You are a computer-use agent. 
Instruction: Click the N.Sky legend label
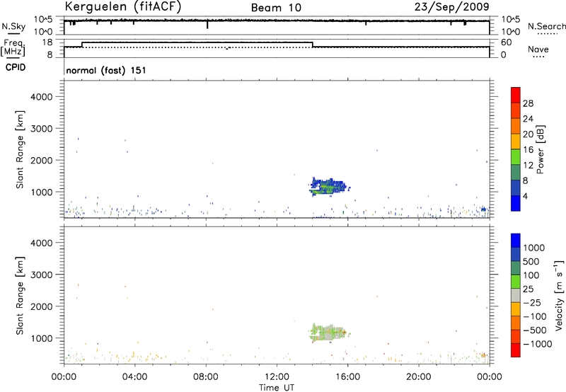click(x=13, y=26)
